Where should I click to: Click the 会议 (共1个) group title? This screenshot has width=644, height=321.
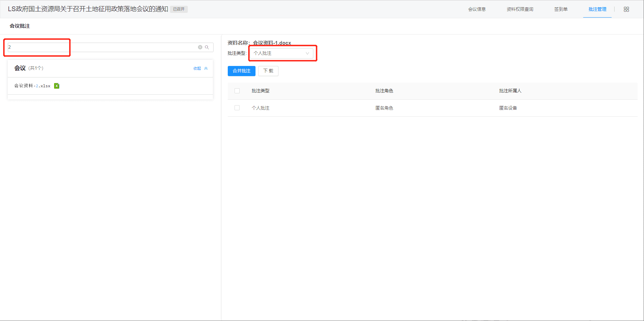click(x=29, y=68)
